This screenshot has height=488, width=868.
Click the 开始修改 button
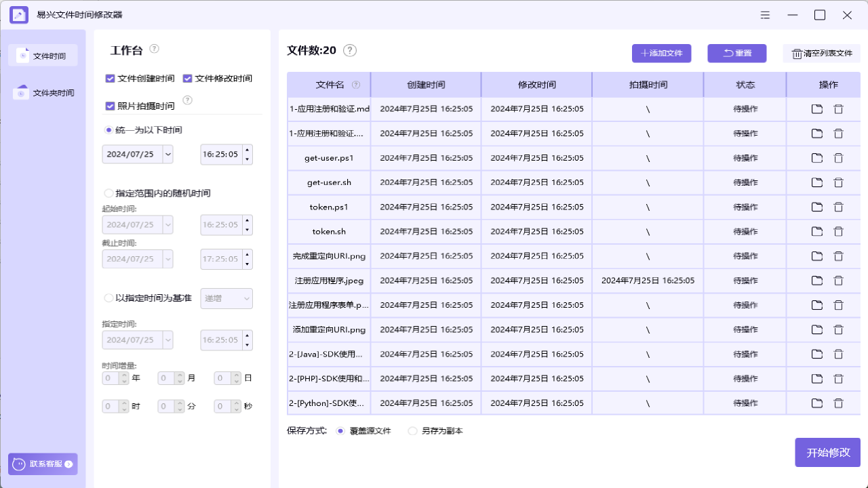point(827,452)
